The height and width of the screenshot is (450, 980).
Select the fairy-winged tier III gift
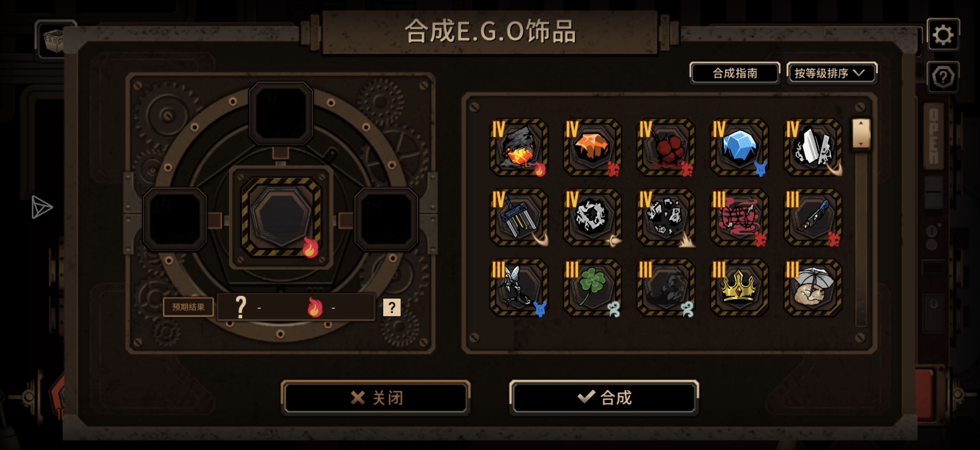(x=519, y=288)
